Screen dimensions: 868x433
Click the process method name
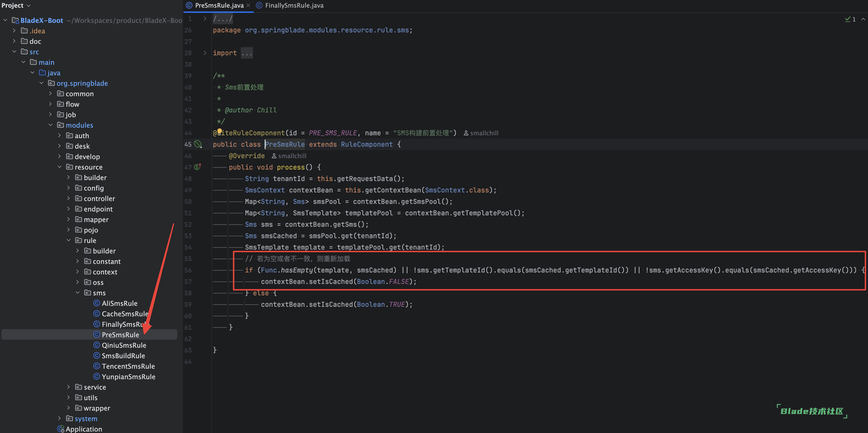290,167
